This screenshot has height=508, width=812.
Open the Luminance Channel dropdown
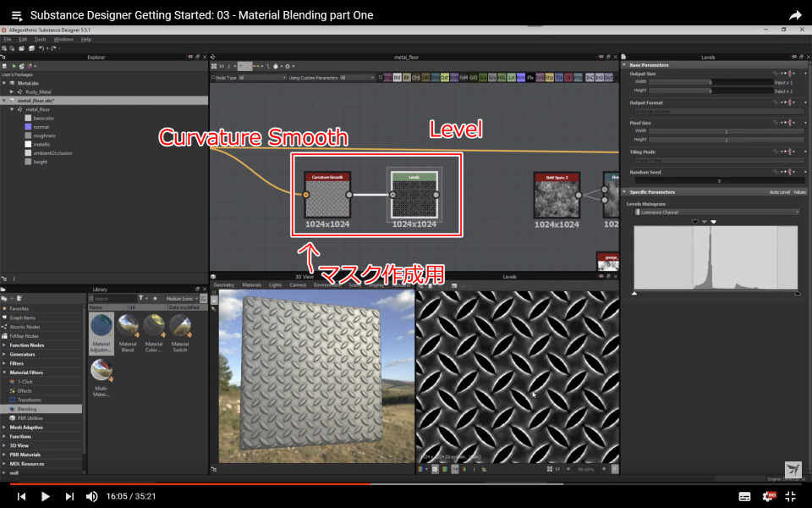pyautogui.click(x=716, y=212)
